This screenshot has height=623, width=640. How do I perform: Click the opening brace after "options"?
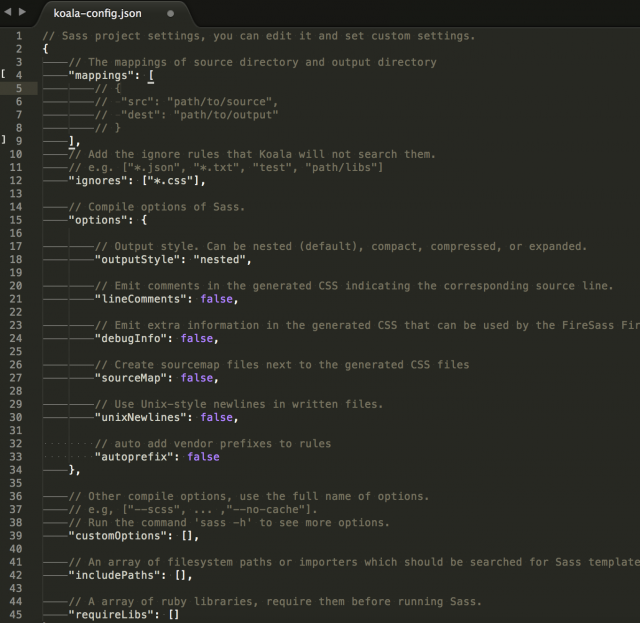[x=144, y=220]
